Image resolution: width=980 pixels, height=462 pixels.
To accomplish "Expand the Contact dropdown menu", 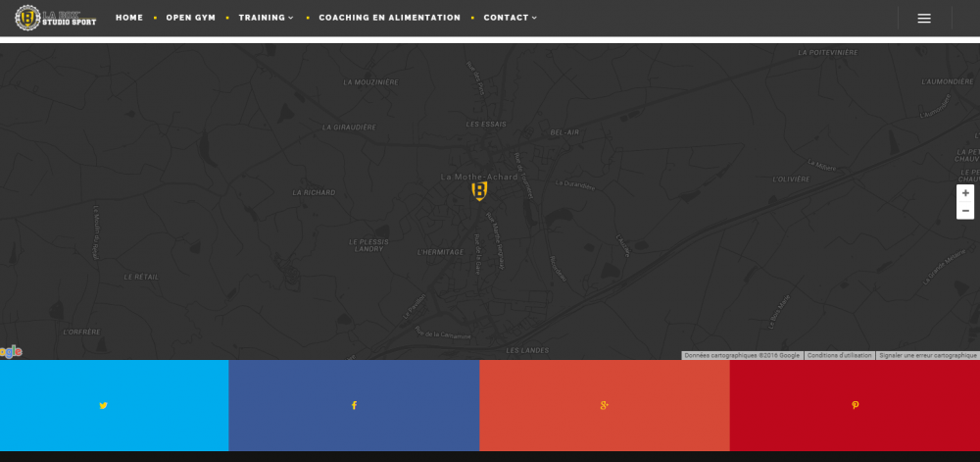I will (510, 18).
